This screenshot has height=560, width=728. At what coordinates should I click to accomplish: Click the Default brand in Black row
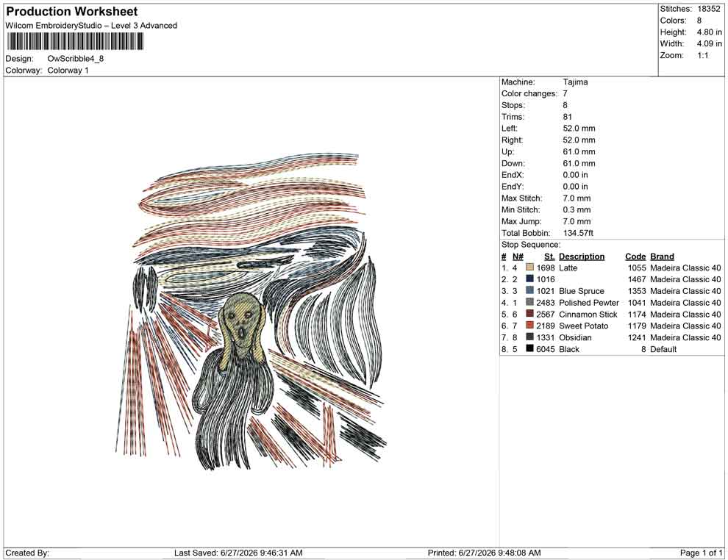663,349
